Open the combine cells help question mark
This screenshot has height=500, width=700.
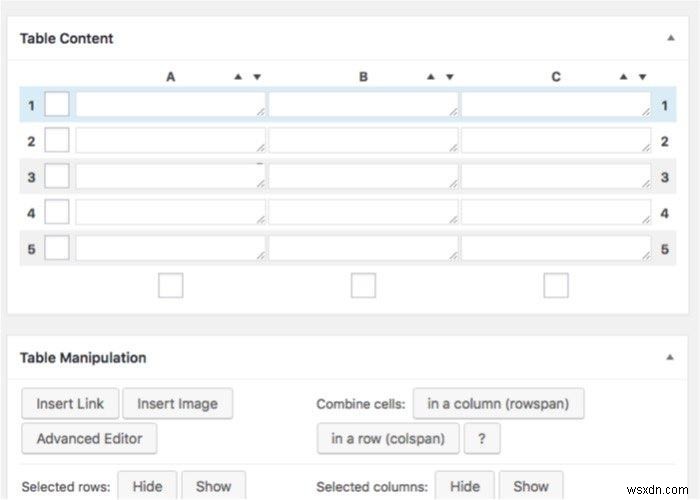click(x=482, y=439)
